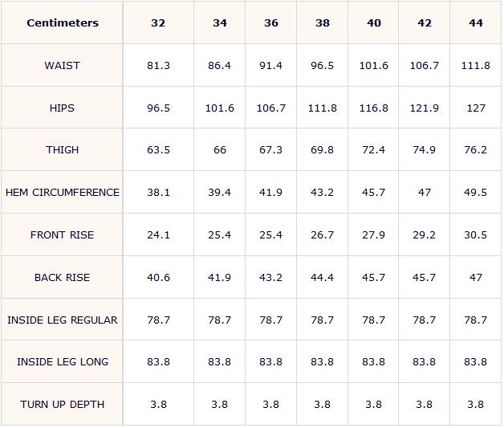Select front rise value 26.7 under size 38

(322, 235)
